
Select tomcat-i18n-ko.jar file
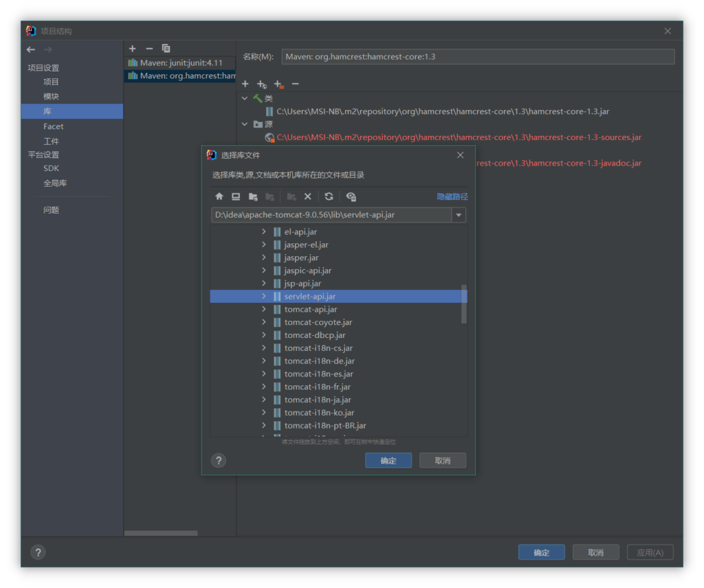click(319, 413)
